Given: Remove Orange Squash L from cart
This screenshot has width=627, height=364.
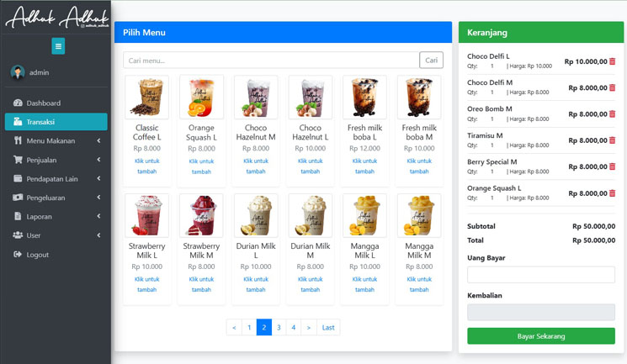Looking at the screenshot, I should [613, 193].
